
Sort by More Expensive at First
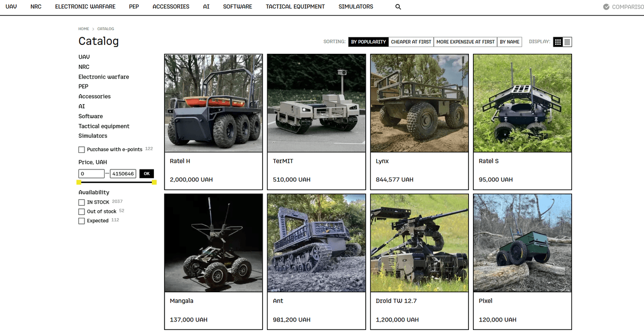465,42
